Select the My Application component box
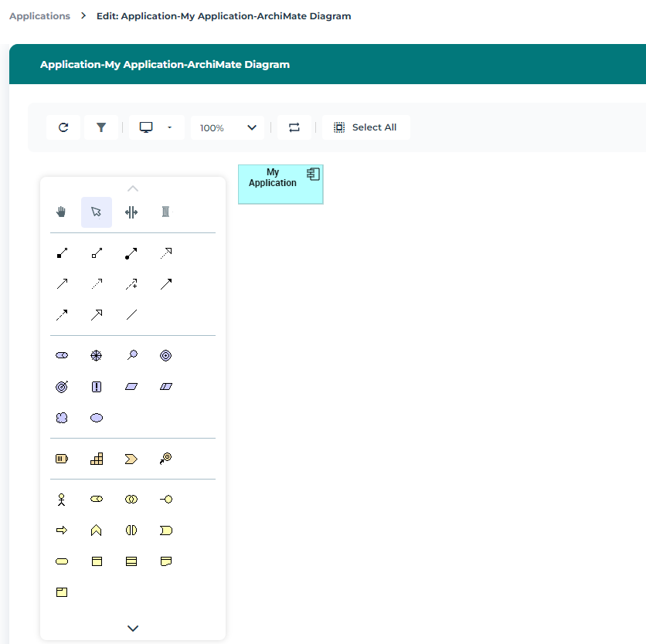 (x=280, y=185)
